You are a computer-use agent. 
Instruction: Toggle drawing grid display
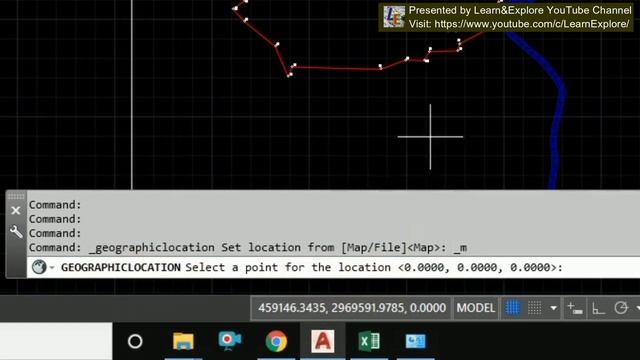pyautogui.click(x=513, y=308)
